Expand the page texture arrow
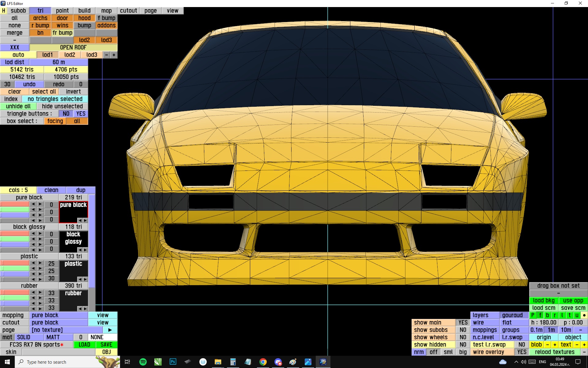The height and width of the screenshot is (368, 588). point(110,330)
